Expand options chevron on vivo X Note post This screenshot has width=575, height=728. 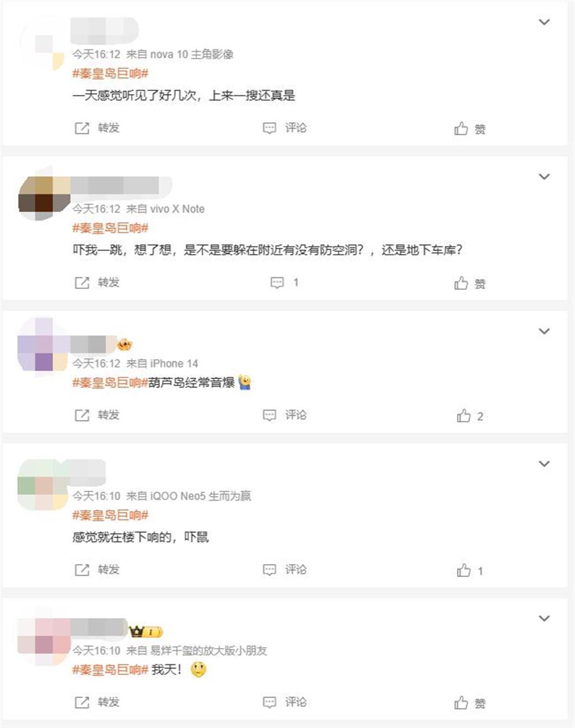544,177
